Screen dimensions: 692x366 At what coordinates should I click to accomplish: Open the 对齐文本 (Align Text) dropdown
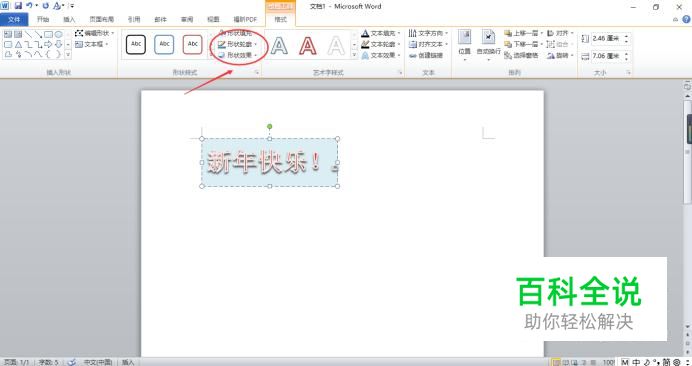(x=428, y=44)
